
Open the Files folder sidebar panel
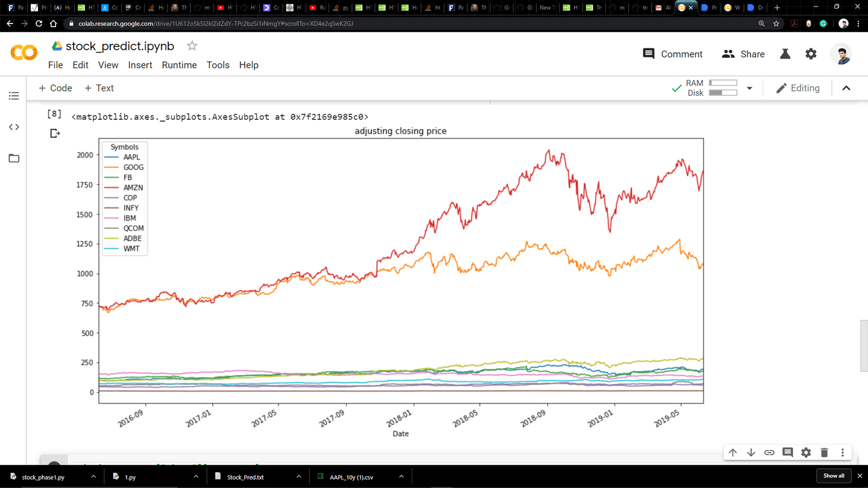click(x=14, y=158)
